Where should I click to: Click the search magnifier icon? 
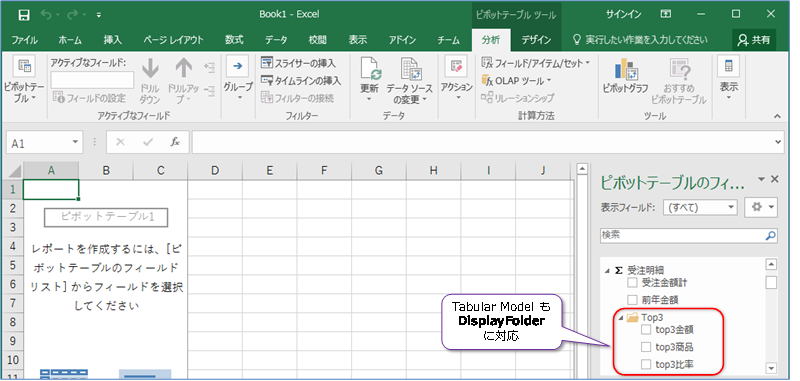coord(770,236)
